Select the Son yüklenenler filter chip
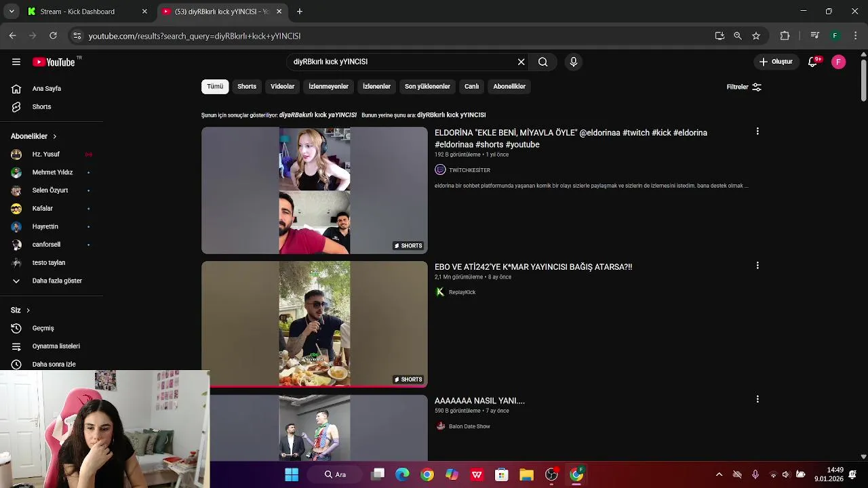Viewport: 868px width, 488px height. point(427,87)
